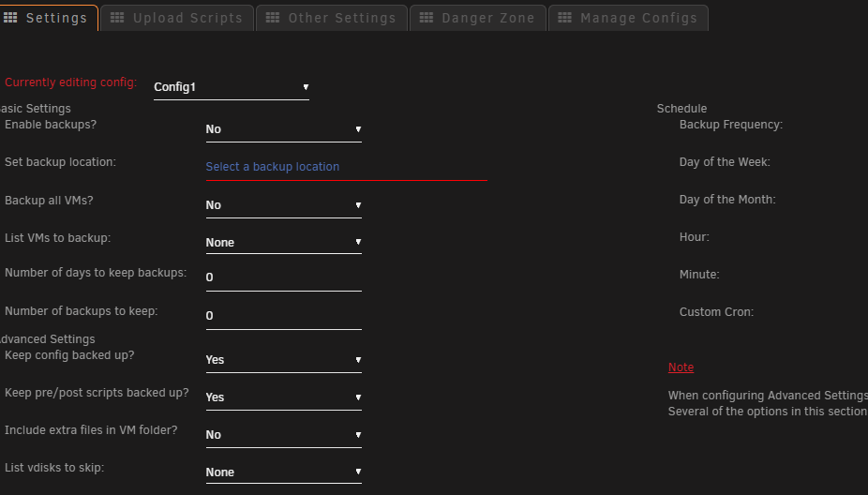Image resolution: width=868 pixels, height=495 pixels.
Task: Expand the Keep pre/post scripts backed up dropdown
Action: (283, 397)
